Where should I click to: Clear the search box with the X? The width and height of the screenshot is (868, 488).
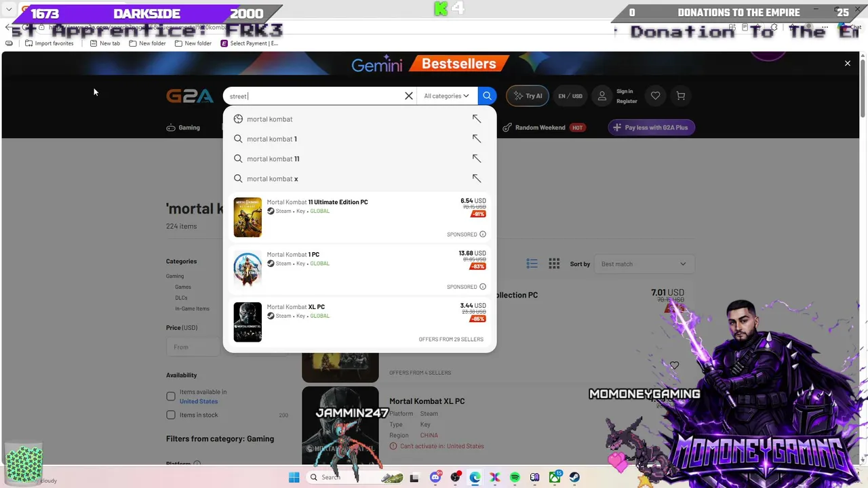(409, 96)
